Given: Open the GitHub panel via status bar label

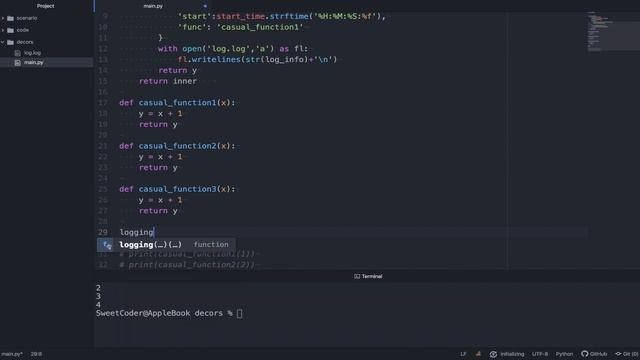Looking at the screenshot, I should tap(598, 354).
